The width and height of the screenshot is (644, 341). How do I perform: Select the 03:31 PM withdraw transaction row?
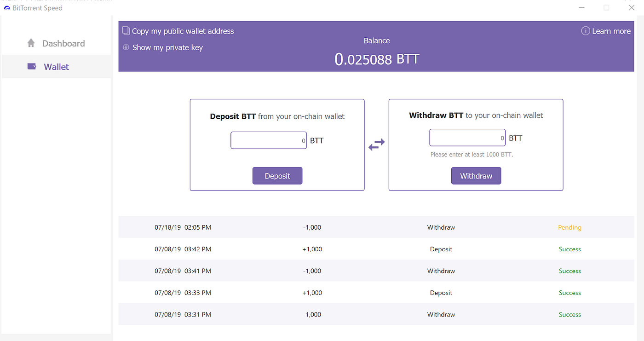[x=376, y=314]
